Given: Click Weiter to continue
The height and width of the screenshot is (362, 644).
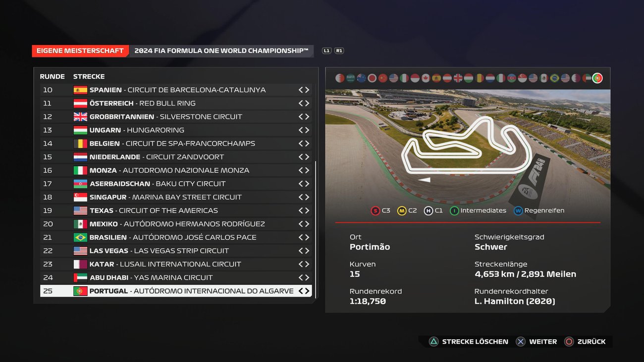Looking at the screenshot, I should pyautogui.click(x=537, y=342).
